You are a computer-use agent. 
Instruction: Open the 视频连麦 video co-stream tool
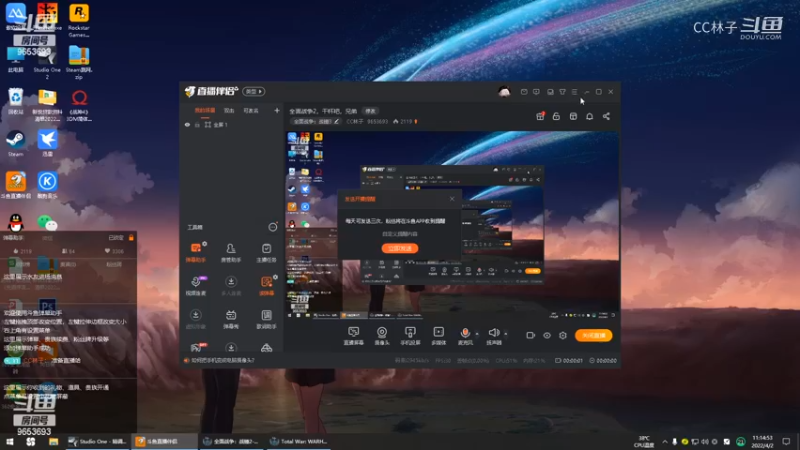tap(195, 286)
